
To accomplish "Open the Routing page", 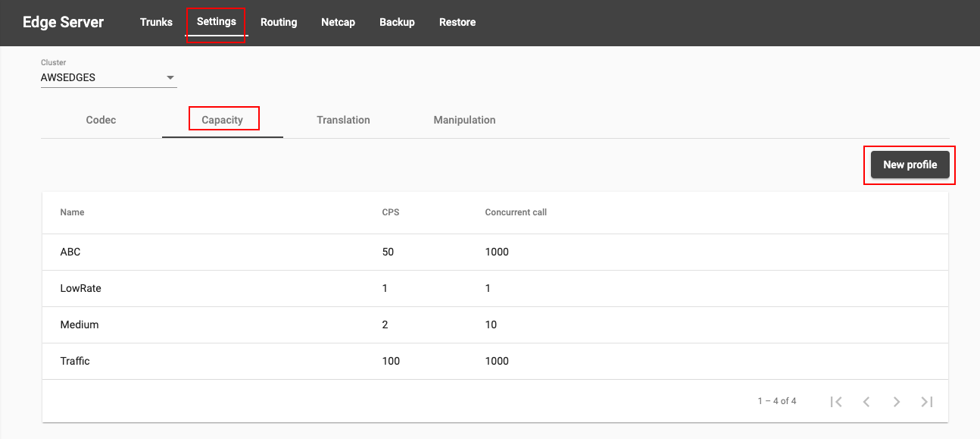I will click(279, 22).
